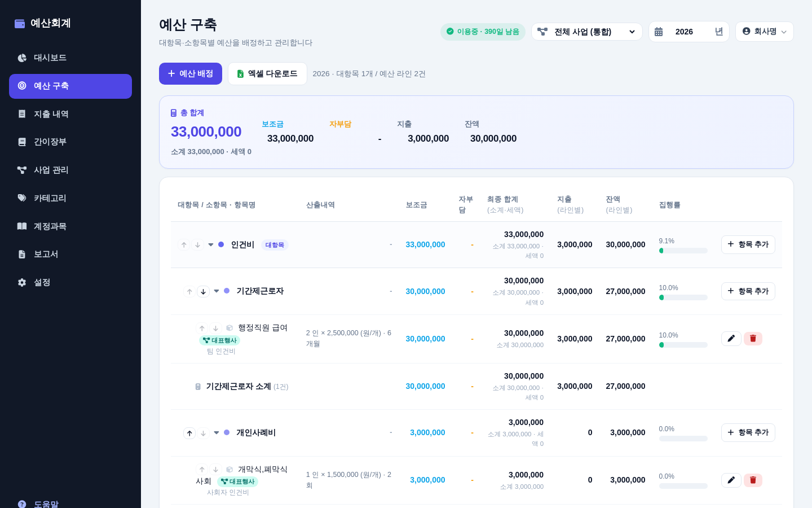Click the 총 합계 calculator icon
The width and height of the screenshot is (812, 508).
(174, 113)
